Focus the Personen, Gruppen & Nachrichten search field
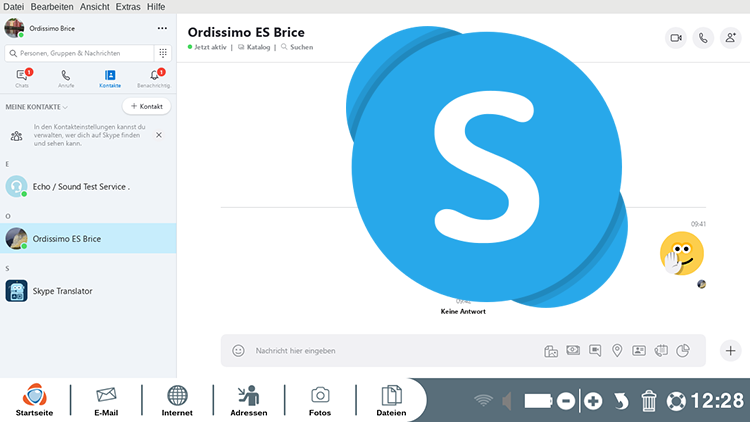The width and height of the screenshot is (750, 422). tap(79, 53)
